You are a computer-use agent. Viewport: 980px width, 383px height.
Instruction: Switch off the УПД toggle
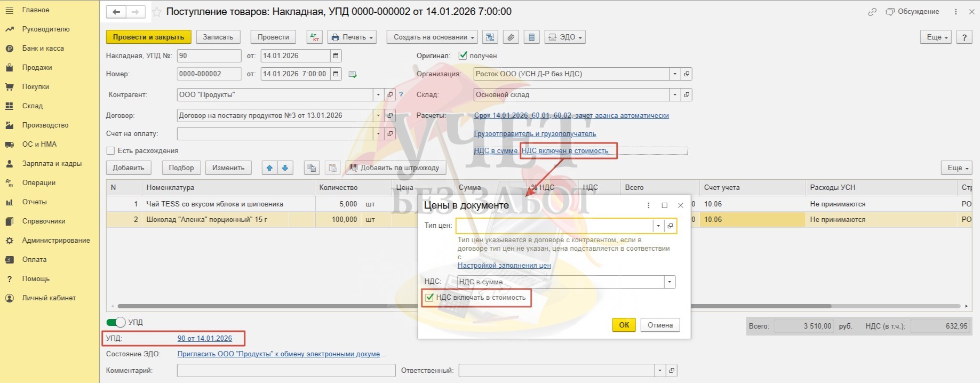click(116, 322)
